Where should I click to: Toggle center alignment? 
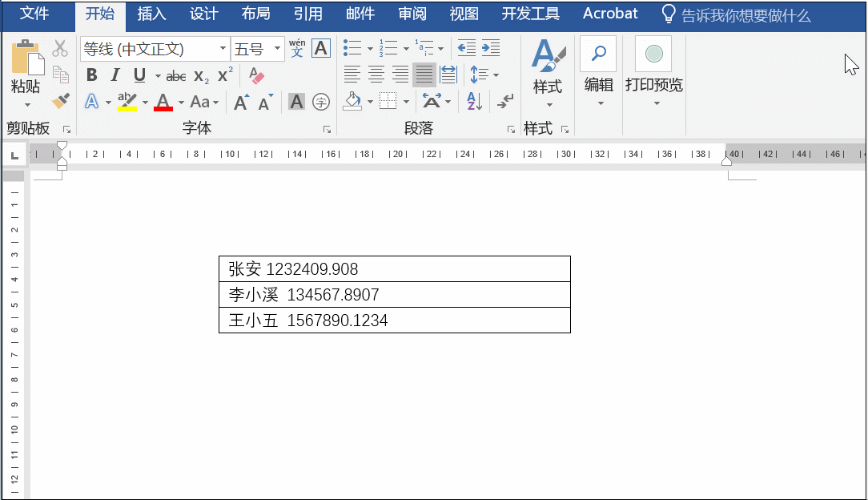375,75
